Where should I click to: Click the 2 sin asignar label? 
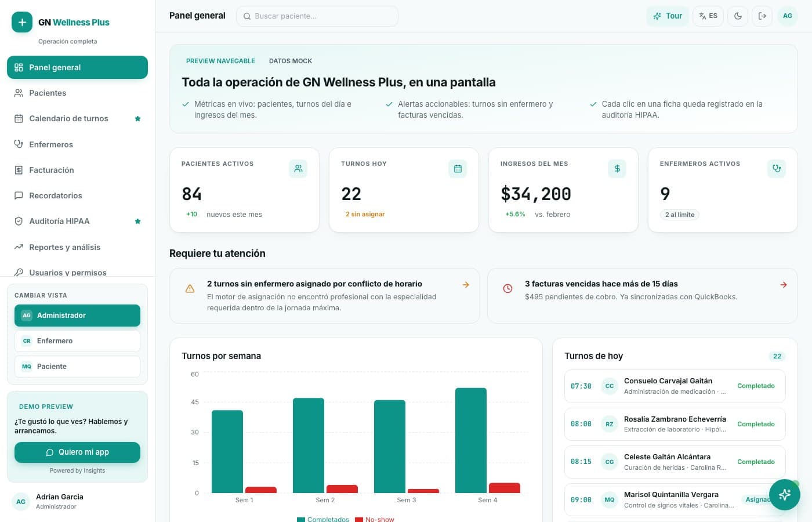pyautogui.click(x=365, y=214)
